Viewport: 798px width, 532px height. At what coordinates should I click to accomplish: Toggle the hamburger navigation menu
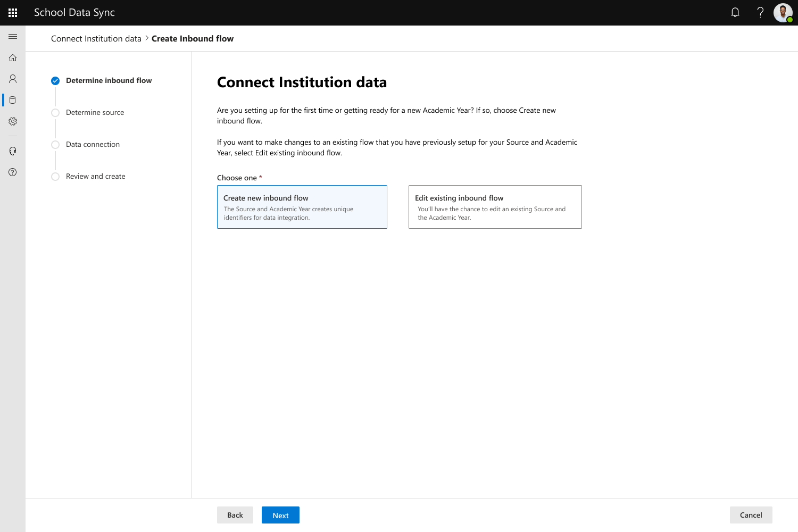point(13,36)
